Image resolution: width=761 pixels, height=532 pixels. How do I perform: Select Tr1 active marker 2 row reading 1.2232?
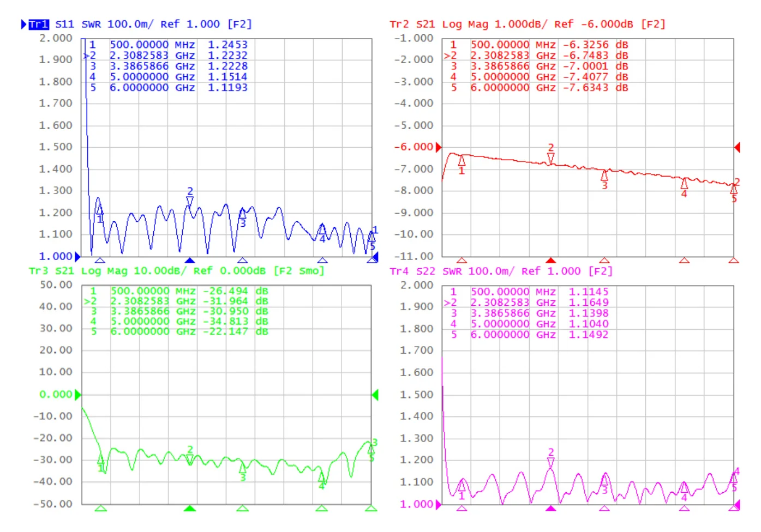[x=165, y=56]
